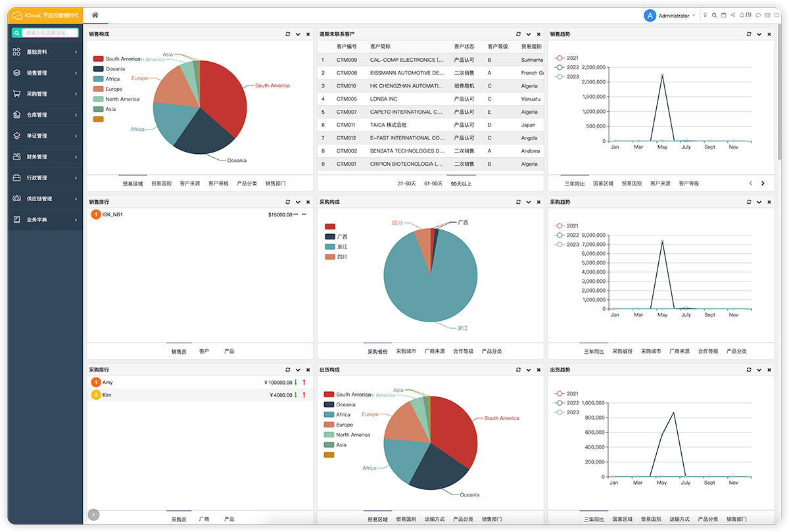Viewport: 789px width, 532px height.
Task: Click Amy in the 采购排行 ranking list
Action: point(108,382)
